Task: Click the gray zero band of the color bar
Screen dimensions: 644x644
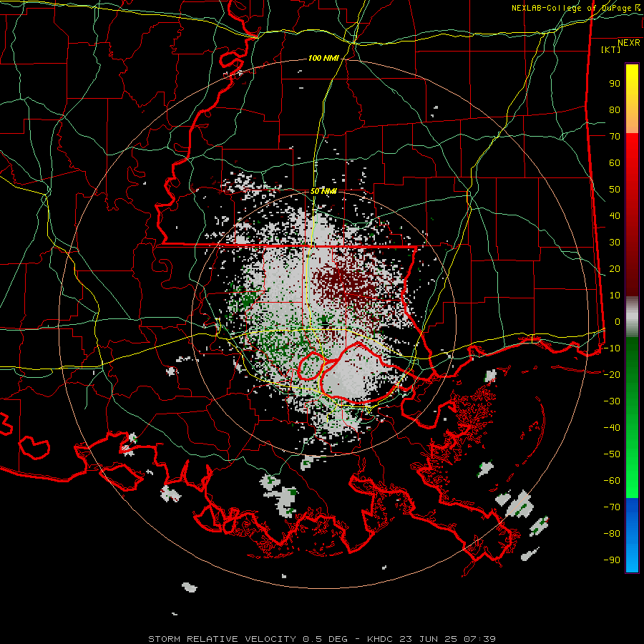Action: point(632,316)
